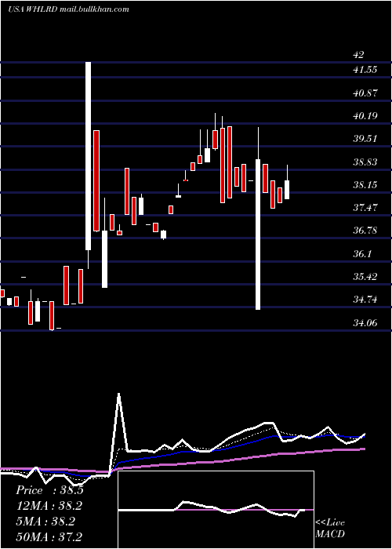Click the '12MA : 38.2' readout
The width and height of the screenshot is (392, 549).
[49, 506]
